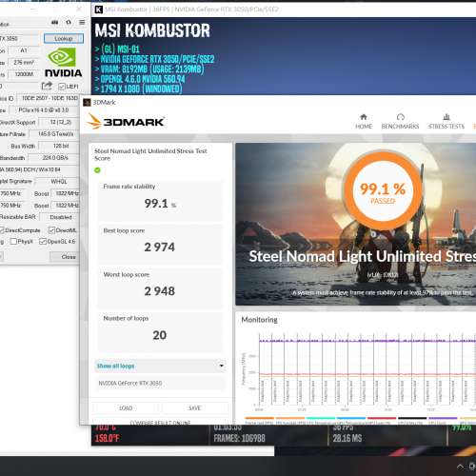Show hidden system tray icons chevron
This screenshot has width=476, height=476.
(460, 466)
